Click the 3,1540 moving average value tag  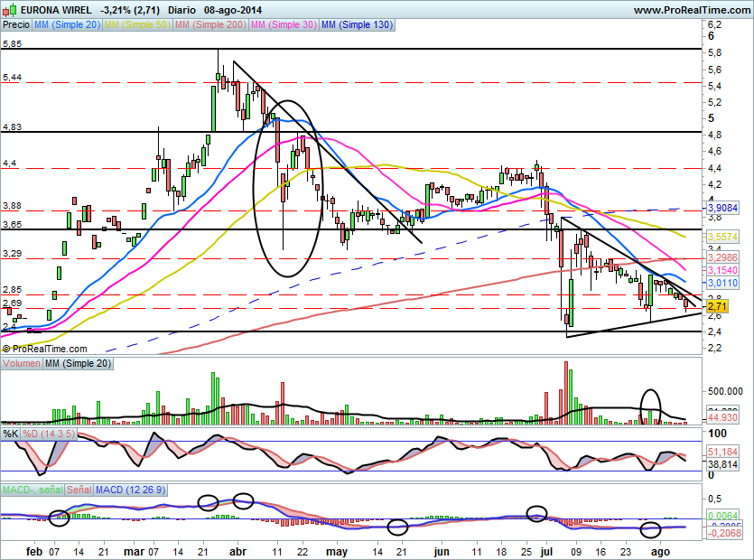(x=721, y=270)
